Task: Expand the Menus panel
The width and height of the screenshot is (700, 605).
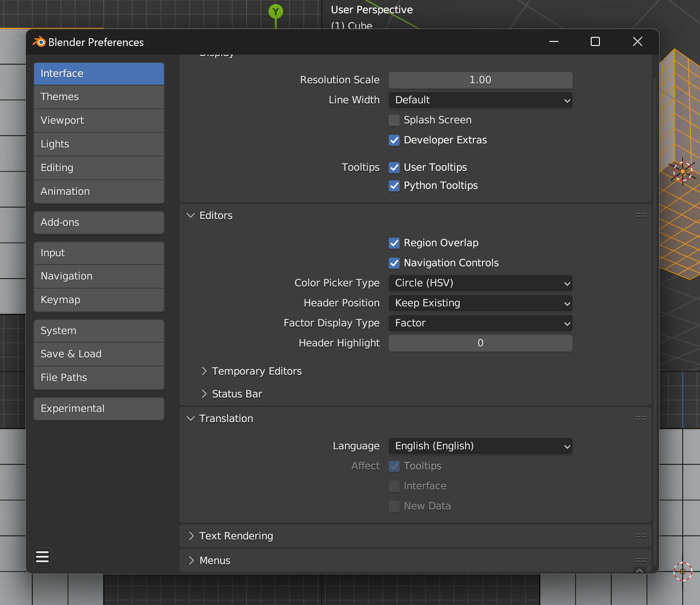Action: click(192, 560)
